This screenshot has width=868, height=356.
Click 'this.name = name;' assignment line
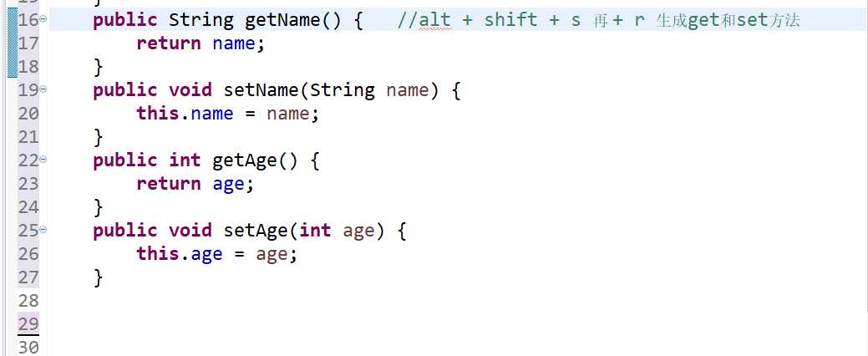click(228, 114)
